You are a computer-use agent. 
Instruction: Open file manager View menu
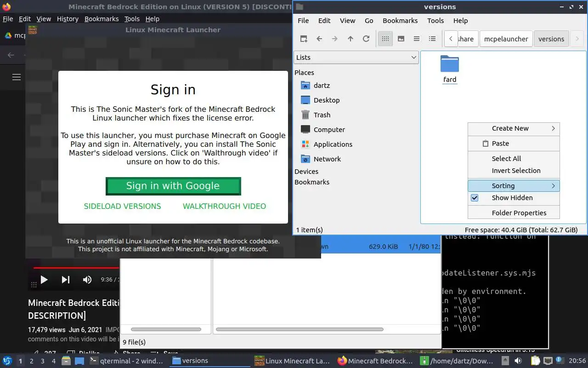tap(347, 21)
